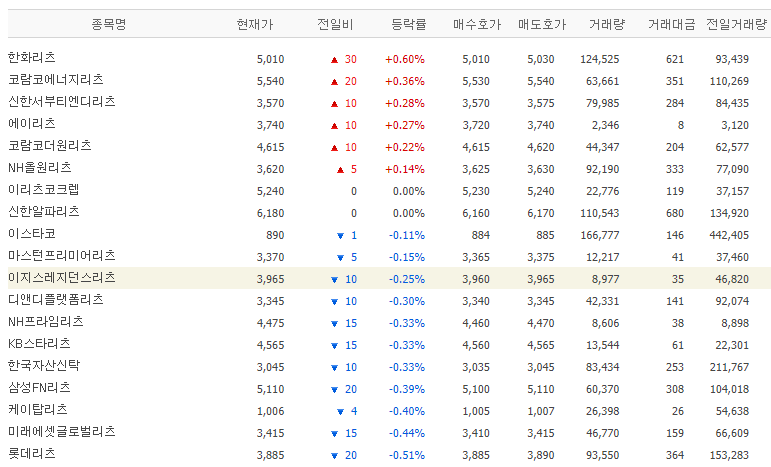771x467 pixels.
Task: Click the 전일거래량 column header
Action: coord(736,24)
